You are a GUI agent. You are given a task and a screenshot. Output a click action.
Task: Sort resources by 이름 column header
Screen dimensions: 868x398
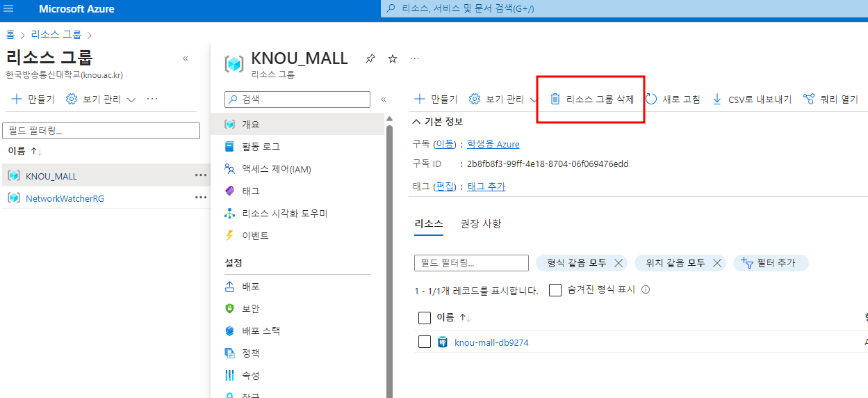[x=454, y=317]
